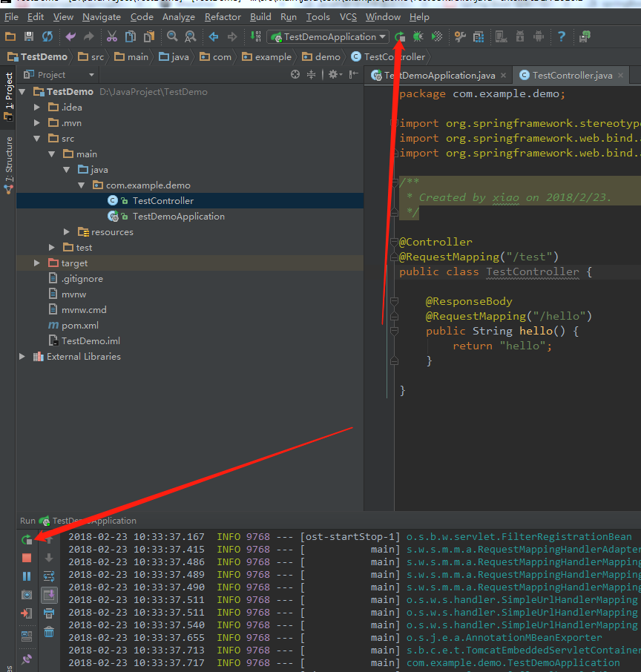Click Scroll from Source crosshair icon
Viewport: 641px width, 672px height.
(295, 75)
